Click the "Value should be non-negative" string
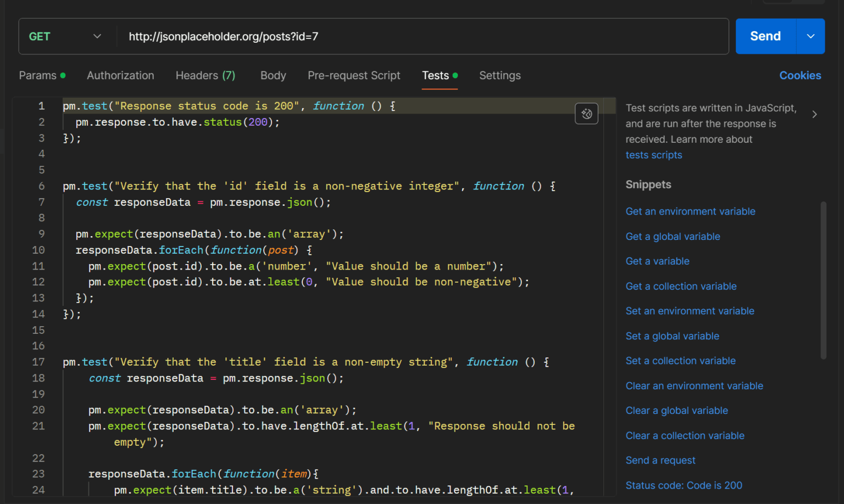 421,282
